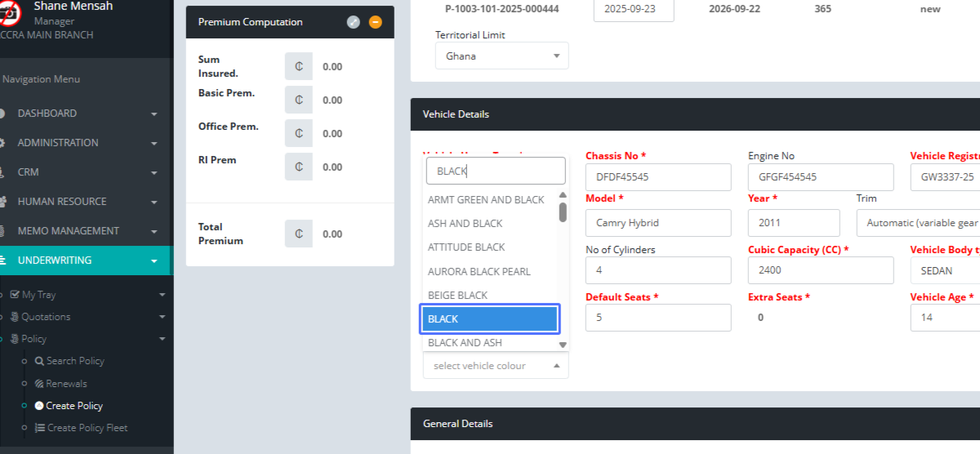Open the Territorial Limit dropdown

[x=501, y=56]
